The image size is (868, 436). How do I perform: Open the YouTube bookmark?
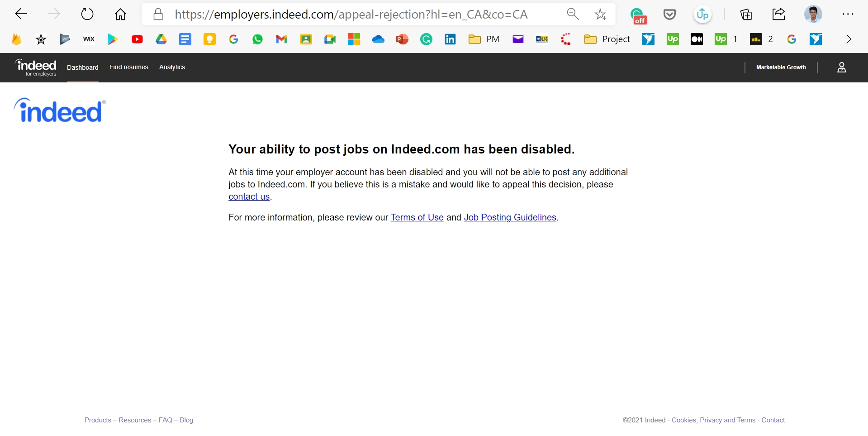137,39
